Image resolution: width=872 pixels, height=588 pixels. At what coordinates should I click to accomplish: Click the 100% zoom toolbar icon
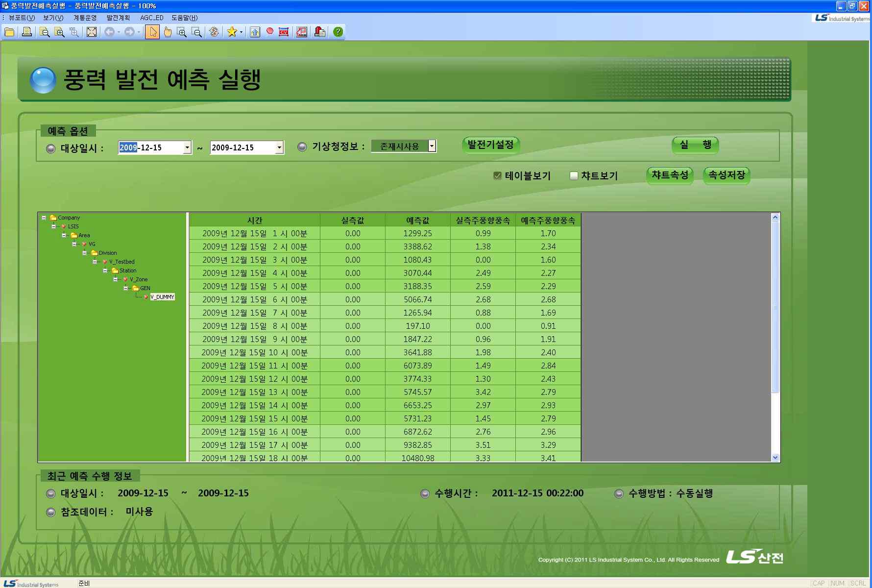[74, 32]
